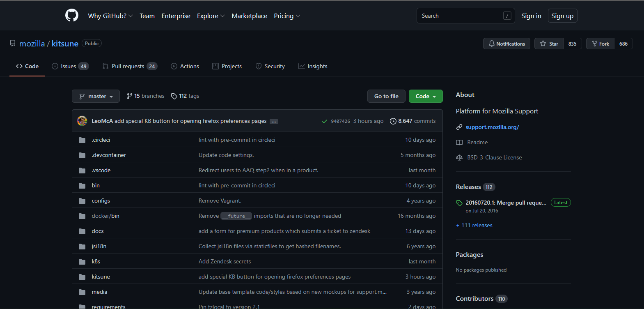This screenshot has width=644, height=309.
Task: Click the commits history clock icon
Action: (x=393, y=121)
